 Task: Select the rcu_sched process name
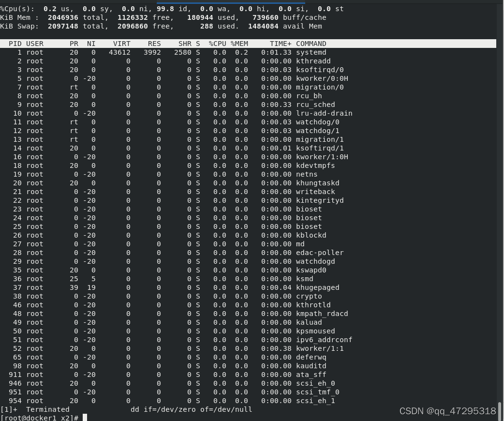pos(316,105)
